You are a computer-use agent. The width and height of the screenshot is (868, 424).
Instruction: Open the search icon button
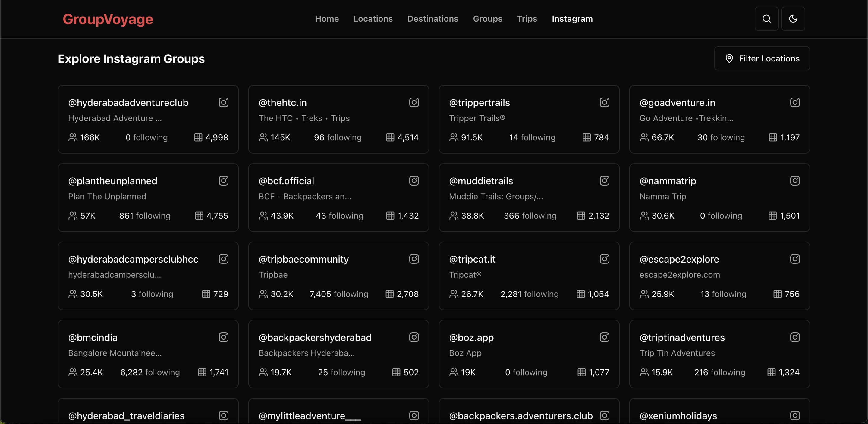tap(766, 19)
